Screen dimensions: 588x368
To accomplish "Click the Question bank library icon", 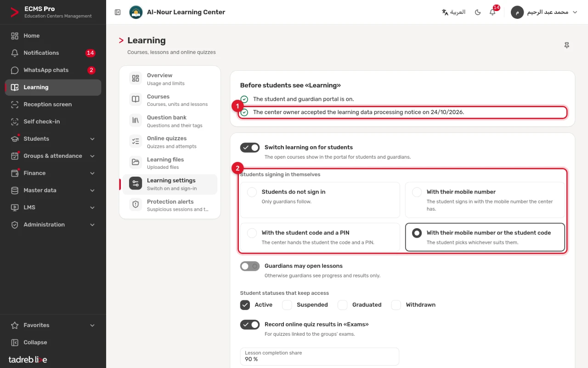I will [x=136, y=121].
